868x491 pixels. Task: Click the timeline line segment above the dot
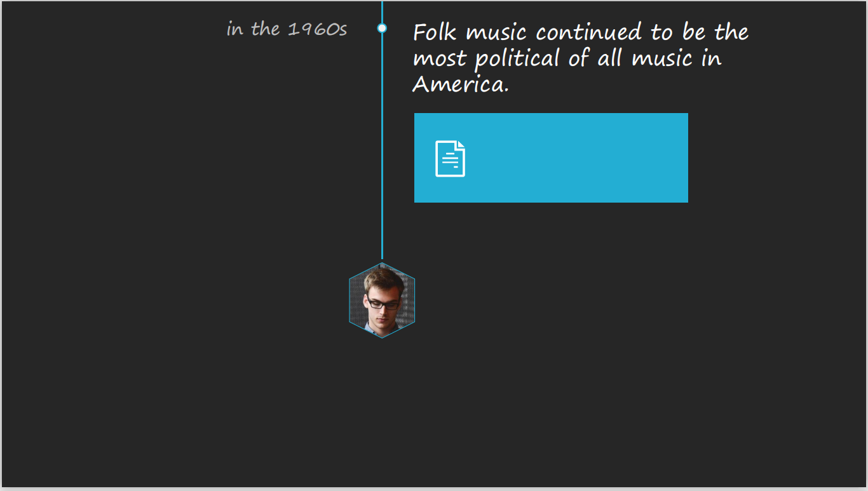(382, 10)
